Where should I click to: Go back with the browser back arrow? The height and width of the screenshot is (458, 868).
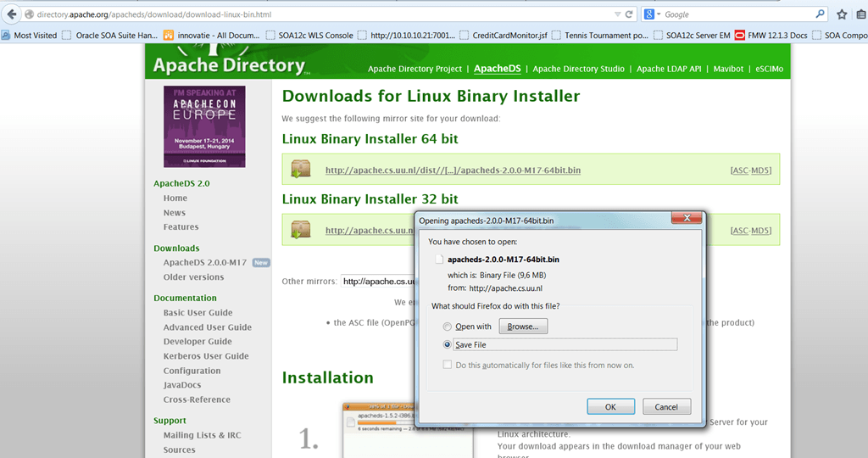tap(12, 14)
